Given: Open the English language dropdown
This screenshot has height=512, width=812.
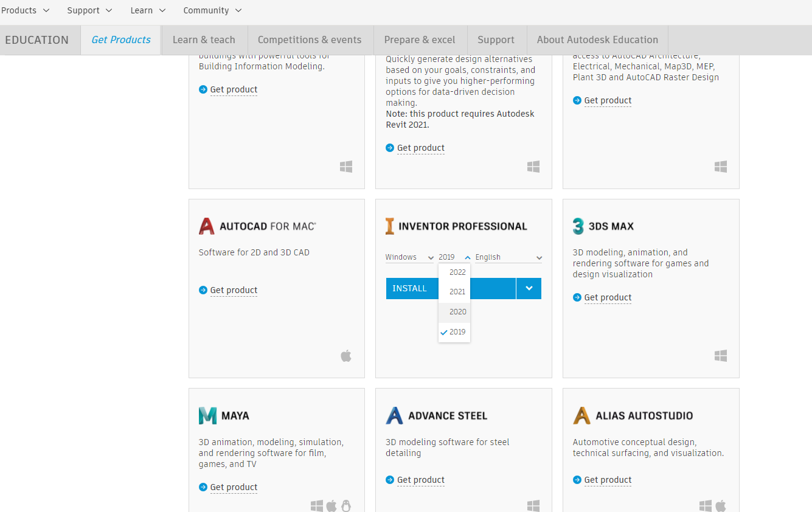Looking at the screenshot, I should pos(508,257).
